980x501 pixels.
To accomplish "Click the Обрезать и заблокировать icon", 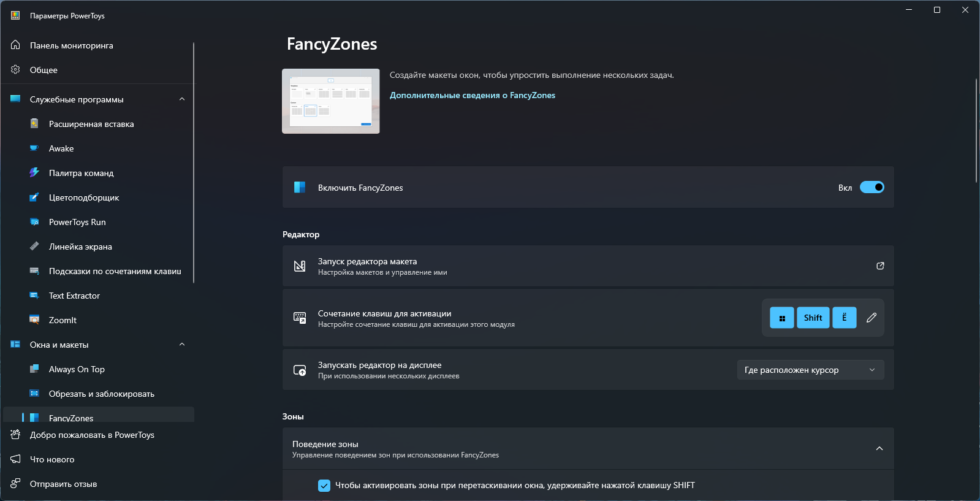I will pyautogui.click(x=34, y=393).
